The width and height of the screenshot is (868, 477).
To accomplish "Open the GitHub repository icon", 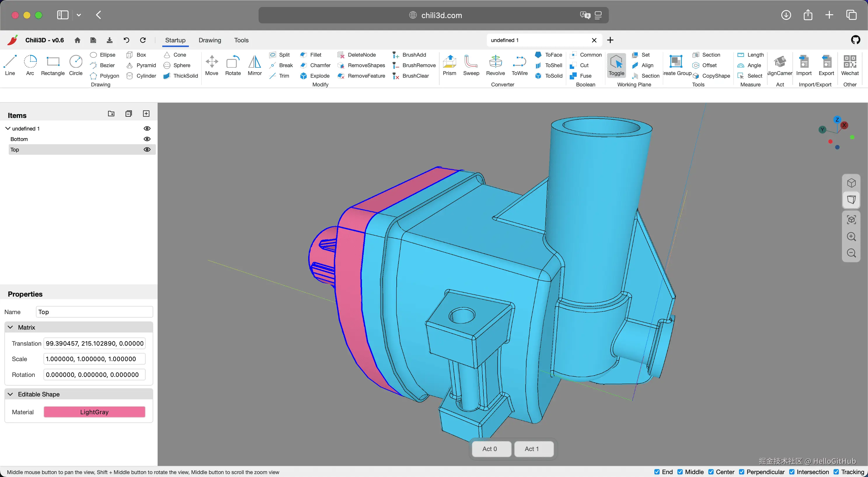I will pos(855,40).
